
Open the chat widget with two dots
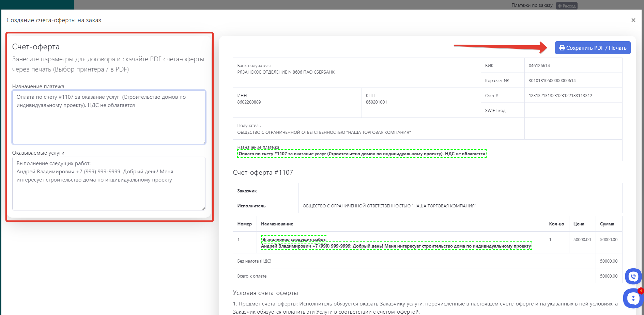click(x=633, y=299)
